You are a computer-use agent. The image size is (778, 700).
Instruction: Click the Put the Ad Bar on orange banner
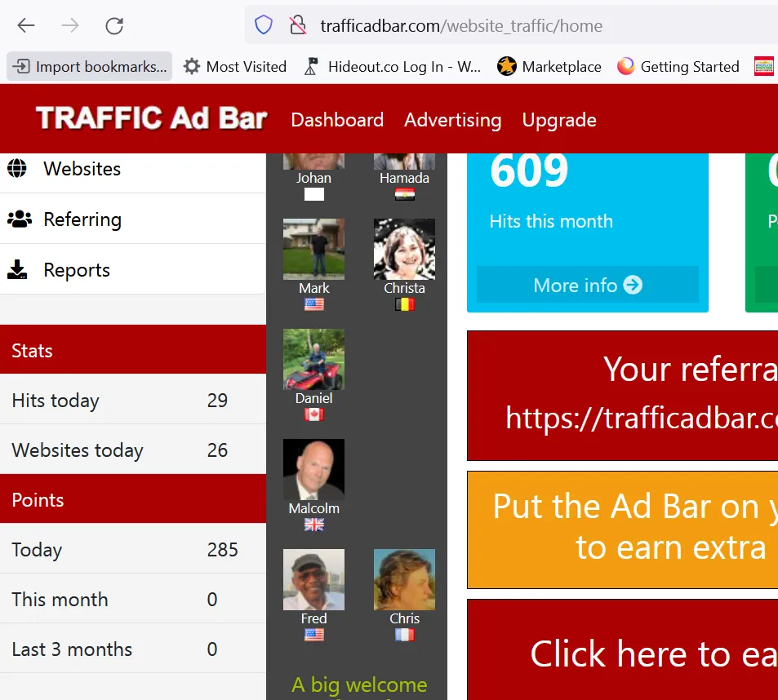click(x=623, y=529)
